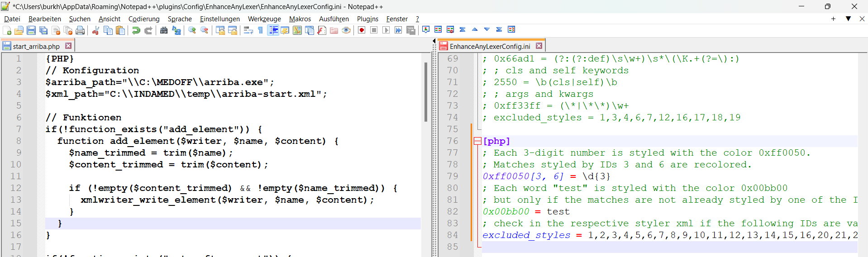Viewport: 868px width, 257px height.
Task: Open the Replace dialog icon
Action: coord(176,30)
